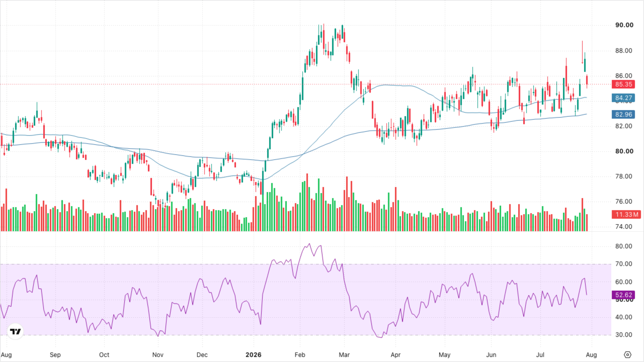Click the tallest red volume bar in February

pyautogui.click(x=307, y=202)
